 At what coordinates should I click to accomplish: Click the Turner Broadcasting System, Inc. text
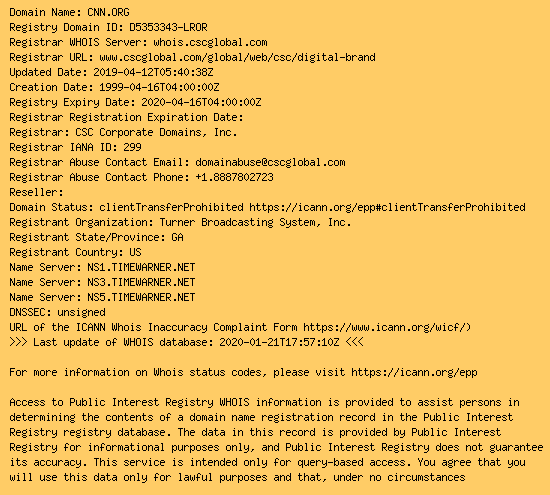255,222
